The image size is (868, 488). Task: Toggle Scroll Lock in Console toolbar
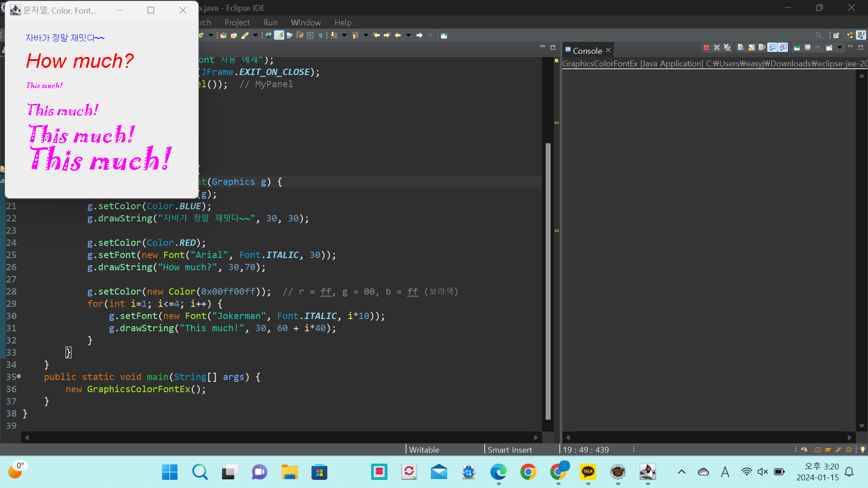(751, 47)
